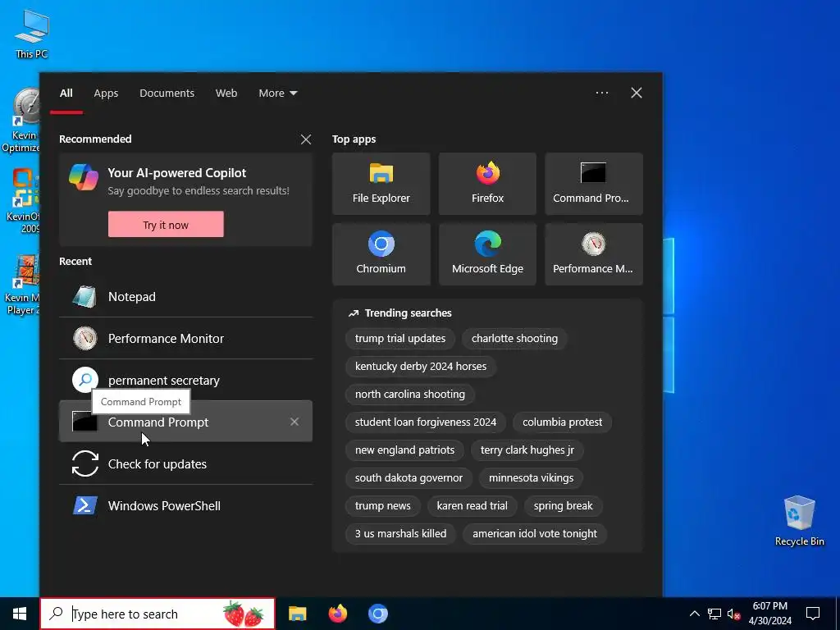Viewport: 840px width, 630px height.
Task: Open search options three-dots menu
Action: [601, 93]
